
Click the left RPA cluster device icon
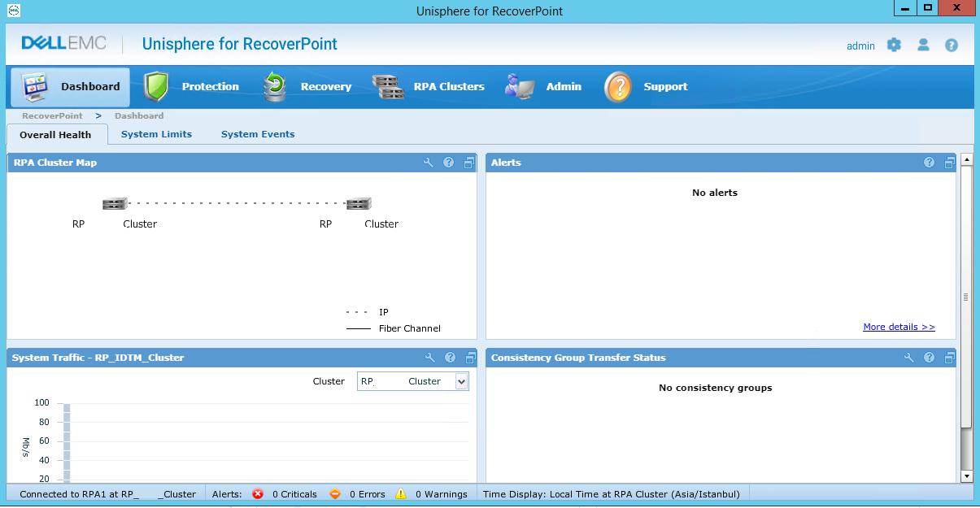pos(115,204)
